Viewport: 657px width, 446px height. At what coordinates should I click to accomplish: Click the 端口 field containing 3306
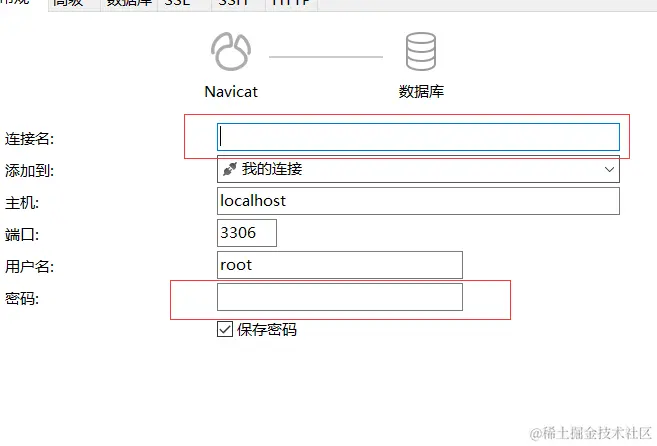point(247,233)
